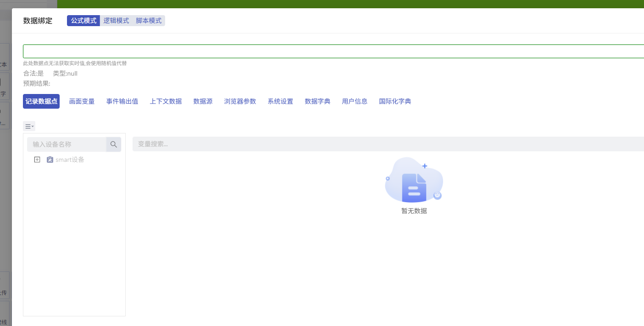
Task: Open the 事件输出值 tab
Action: tap(122, 101)
